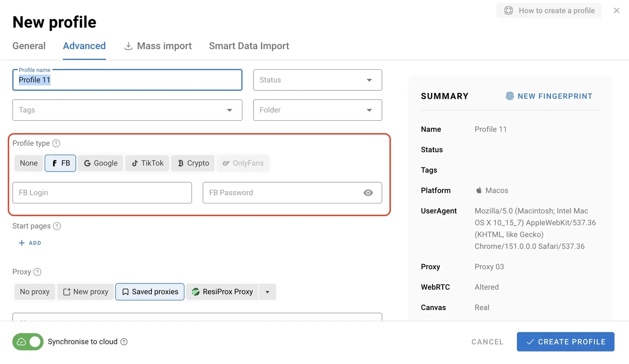The height and width of the screenshot is (364, 629).
Task: Choose Saved proxies option
Action: click(150, 291)
